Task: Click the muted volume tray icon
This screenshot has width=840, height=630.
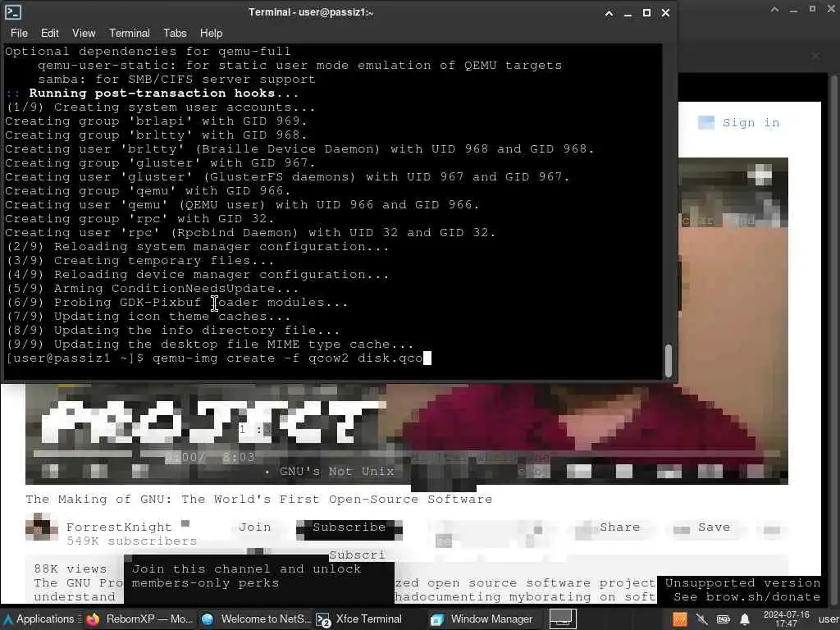Action: 701,619
